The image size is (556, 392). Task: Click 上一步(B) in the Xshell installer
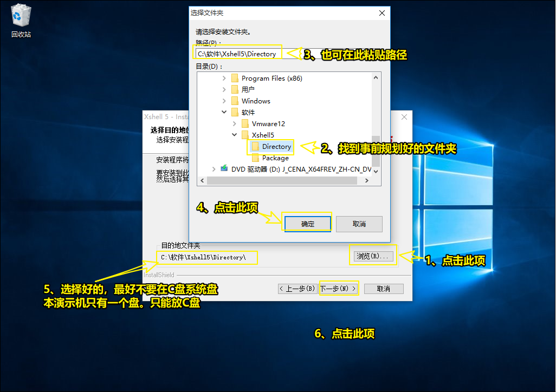coord(298,289)
